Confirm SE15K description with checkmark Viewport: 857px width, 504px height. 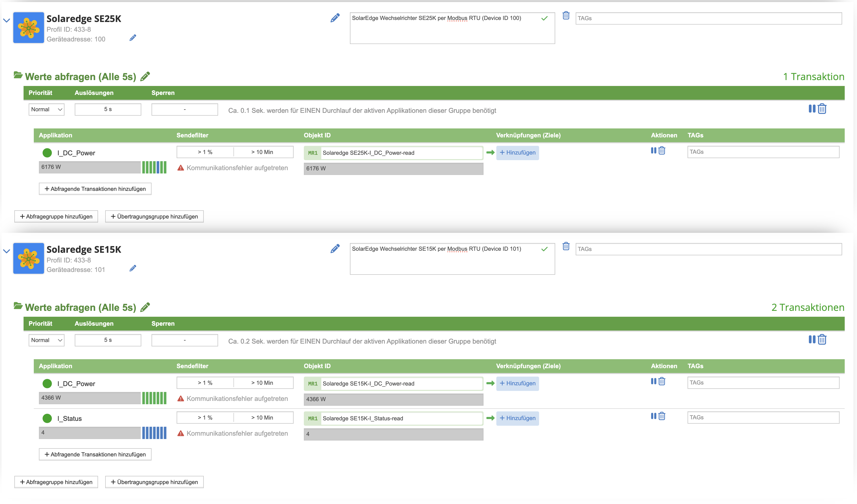click(544, 249)
